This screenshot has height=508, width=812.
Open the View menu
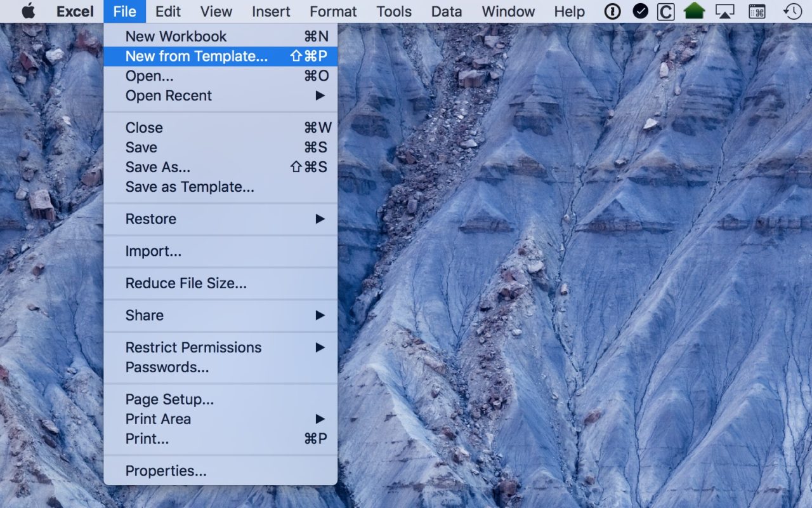pos(216,11)
